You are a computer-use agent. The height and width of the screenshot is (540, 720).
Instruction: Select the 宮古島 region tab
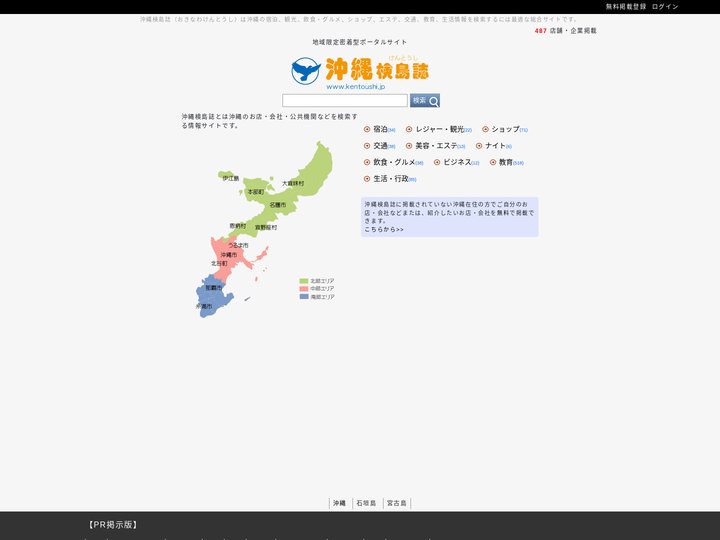point(397,503)
